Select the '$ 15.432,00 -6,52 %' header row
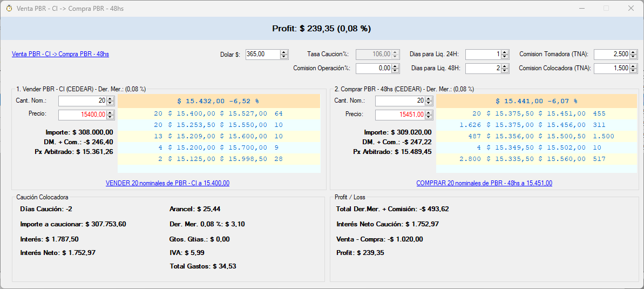Viewport: 644px width, 289px height. (x=219, y=101)
